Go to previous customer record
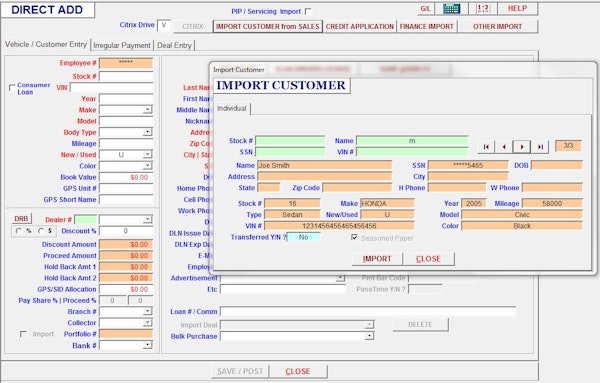Image resolution: width=600 pixels, height=383 pixels. click(x=504, y=147)
